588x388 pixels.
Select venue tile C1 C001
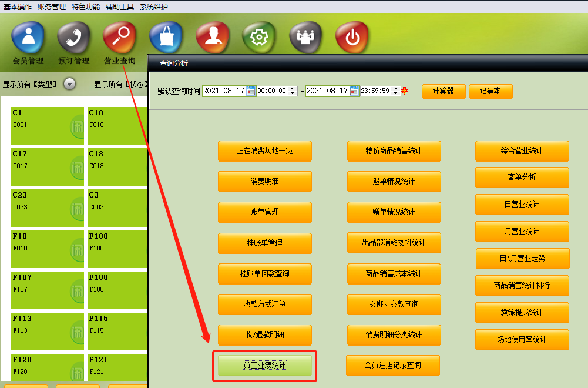click(48, 126)
